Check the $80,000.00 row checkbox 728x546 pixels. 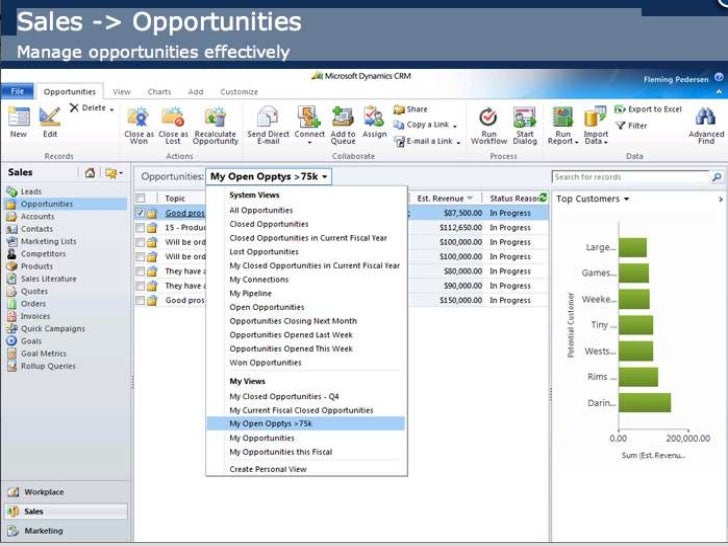(140, 271)
